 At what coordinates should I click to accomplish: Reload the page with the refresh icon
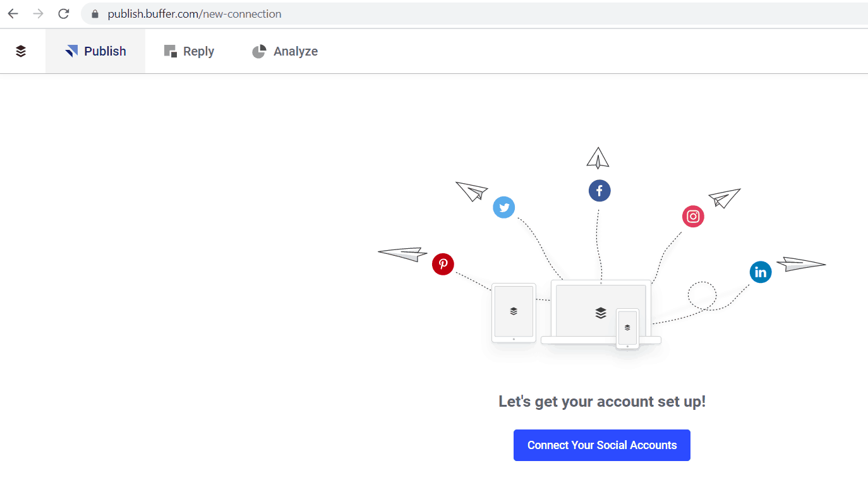click(x=63, y=14)
